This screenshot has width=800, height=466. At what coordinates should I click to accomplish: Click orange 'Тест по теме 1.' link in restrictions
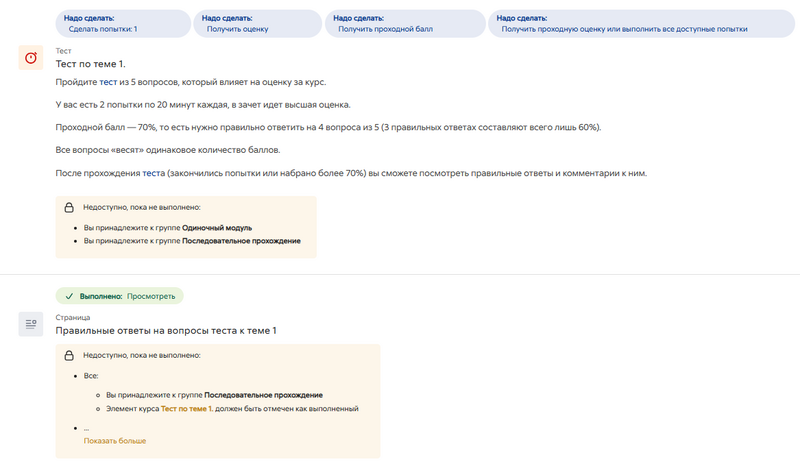click(x=186, y=409)
